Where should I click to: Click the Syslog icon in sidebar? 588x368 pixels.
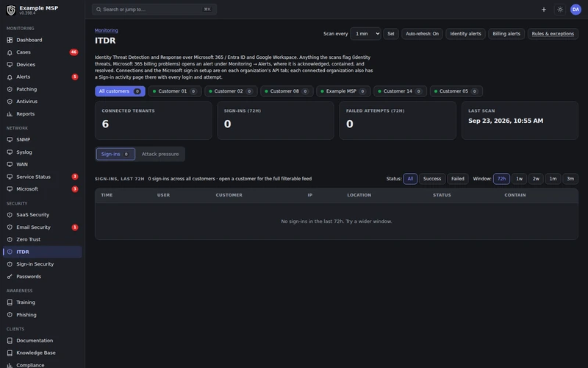[10, 152]
